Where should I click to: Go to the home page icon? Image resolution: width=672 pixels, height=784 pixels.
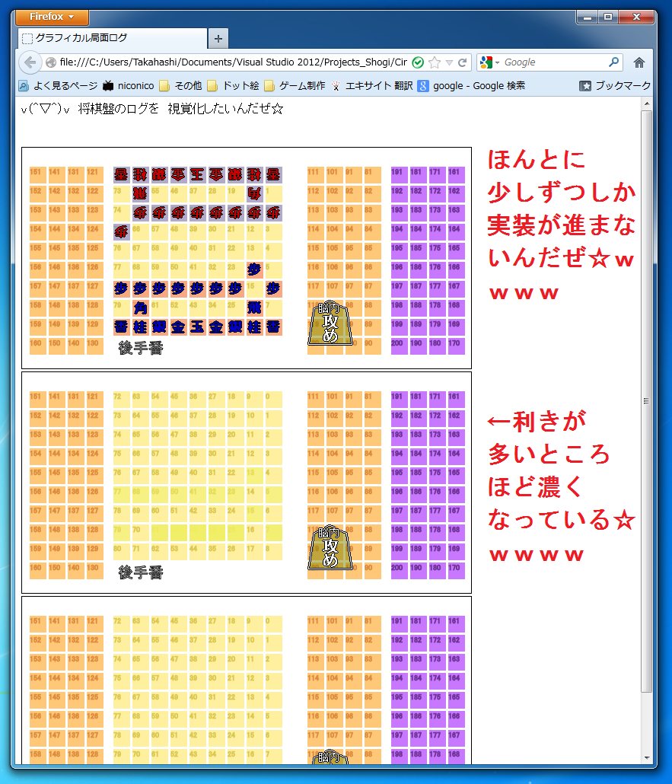pyautogui.click(x=639, y=62)
